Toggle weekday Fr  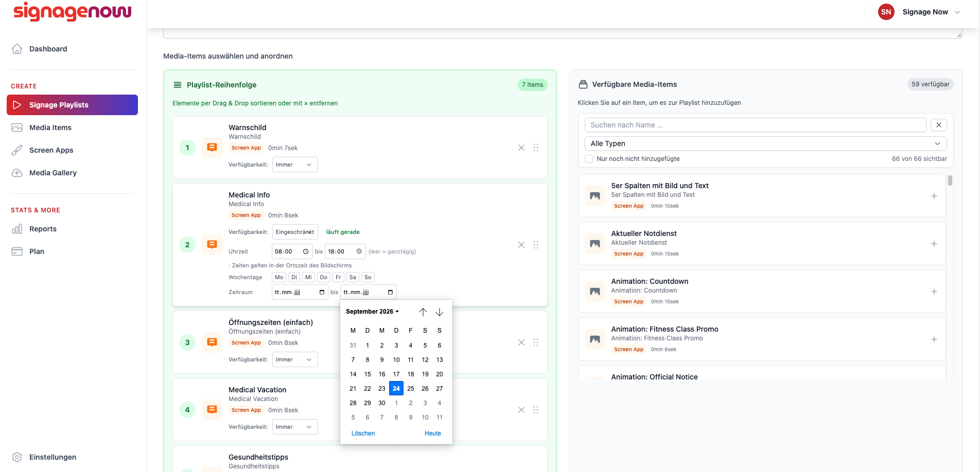[338, 277]
